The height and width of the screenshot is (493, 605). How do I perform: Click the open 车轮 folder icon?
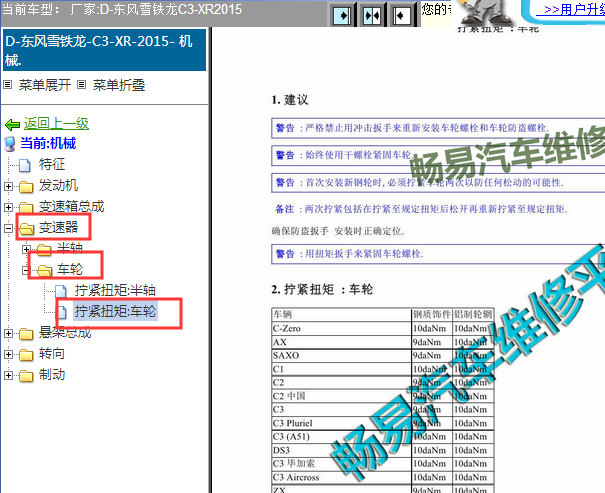(x=44, y=271)
